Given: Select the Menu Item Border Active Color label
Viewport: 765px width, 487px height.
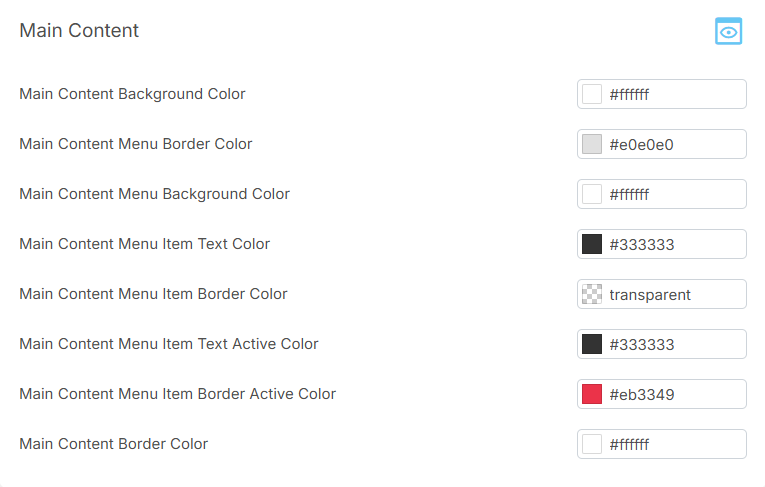Looking at the screenshot, I should pos(177,394).
